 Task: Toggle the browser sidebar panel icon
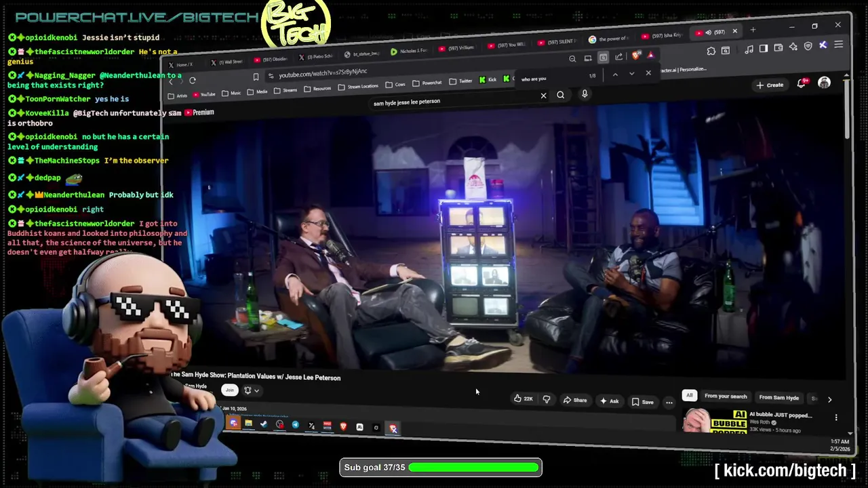[x=764, y=48]
